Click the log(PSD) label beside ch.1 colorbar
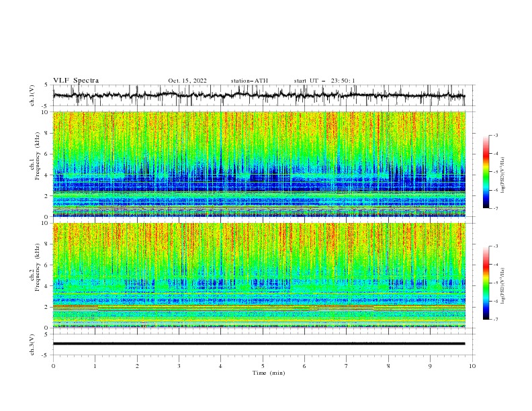This screenshot has width=532, height=411. pyautogui.click(x=502, y=175)
